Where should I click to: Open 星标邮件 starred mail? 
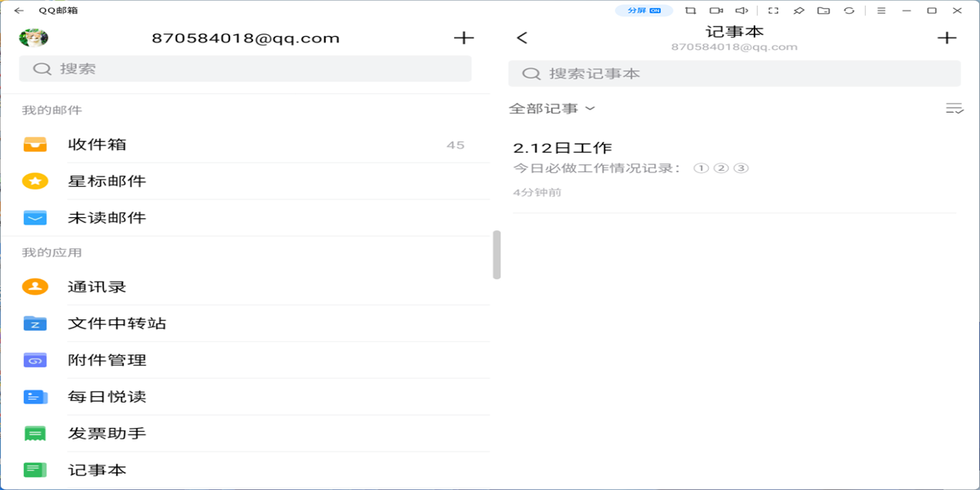point(106,181)
